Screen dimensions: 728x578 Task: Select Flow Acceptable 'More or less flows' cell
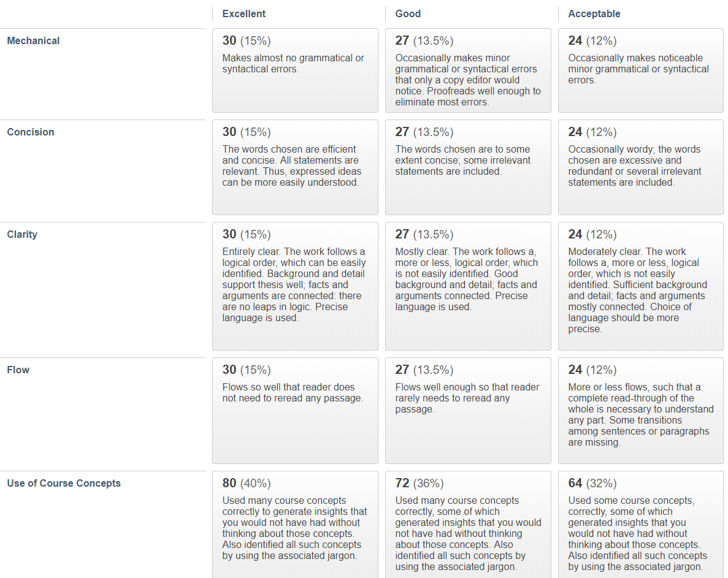pyautogui.click(x=641, y=411)
